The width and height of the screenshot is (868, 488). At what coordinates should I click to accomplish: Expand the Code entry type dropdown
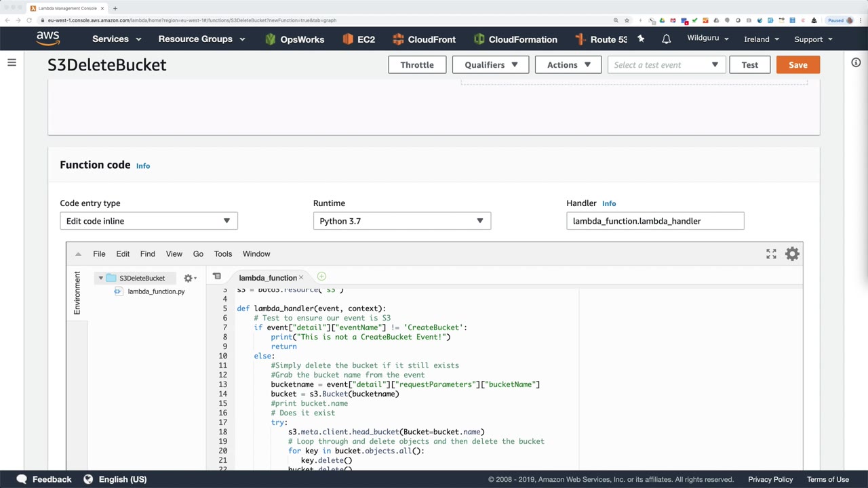click(x=149, y=221)
